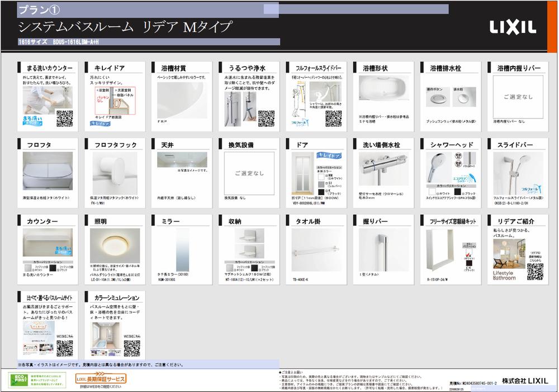Open the フロフタフック hook photo
The width and height of the screenshot is (559, 392).
click(115, 173)
